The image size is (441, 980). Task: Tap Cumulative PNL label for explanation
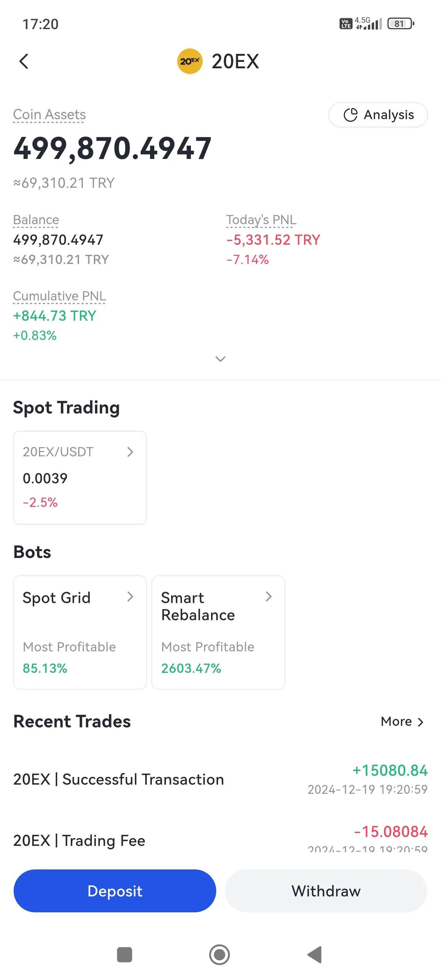59,296
